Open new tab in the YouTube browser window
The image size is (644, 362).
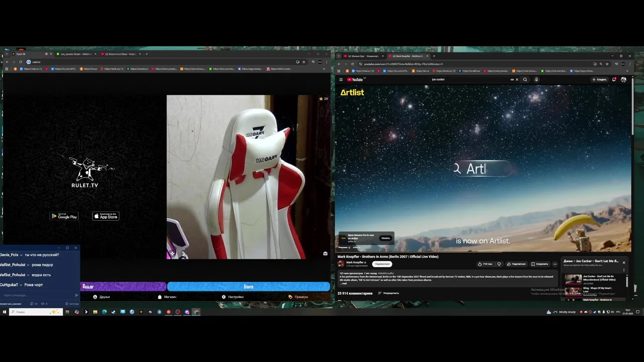pyautogui.click(x=434, y=56)
